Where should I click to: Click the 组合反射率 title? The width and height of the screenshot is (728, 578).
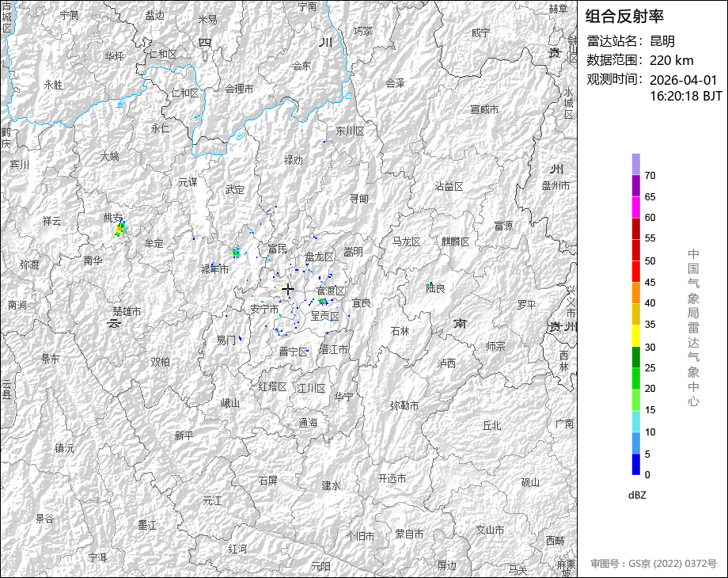pos(624,17)
